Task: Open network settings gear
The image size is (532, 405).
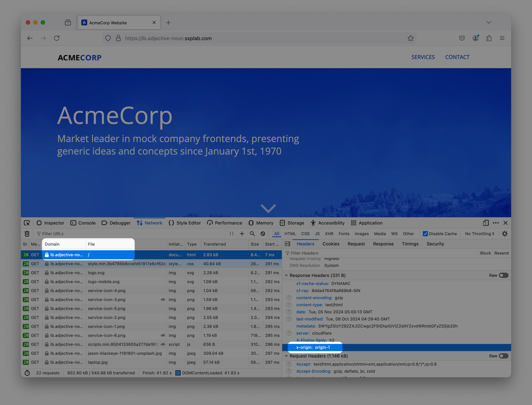Action: tap(505, 234)
